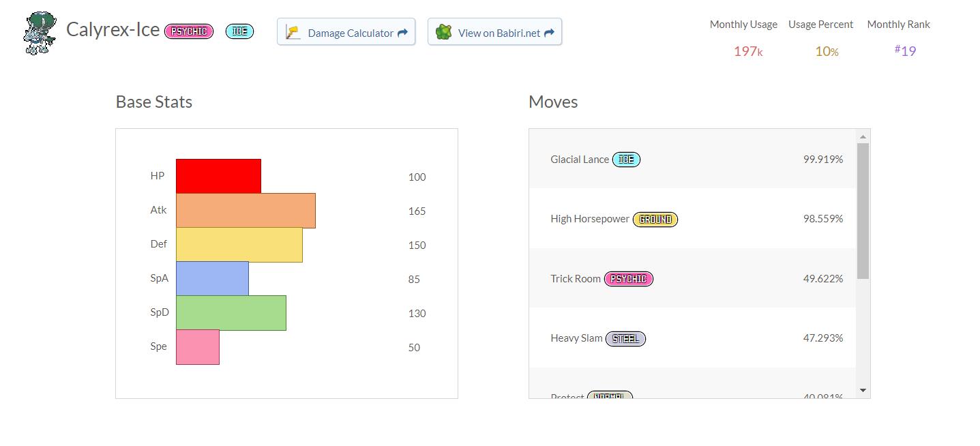The width and height of the screenshot is (980, 446).
Task: Select the High Horsepower move row
Action: click(x=692, y=219)
